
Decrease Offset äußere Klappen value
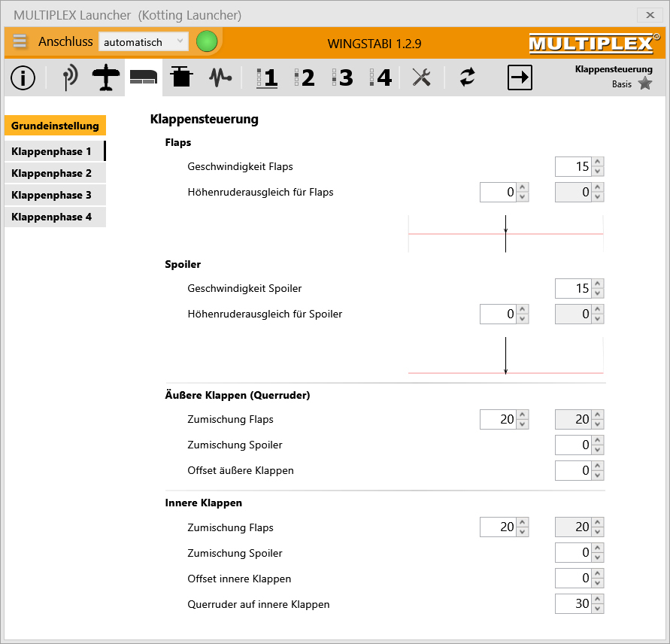[x=598, y=475]
